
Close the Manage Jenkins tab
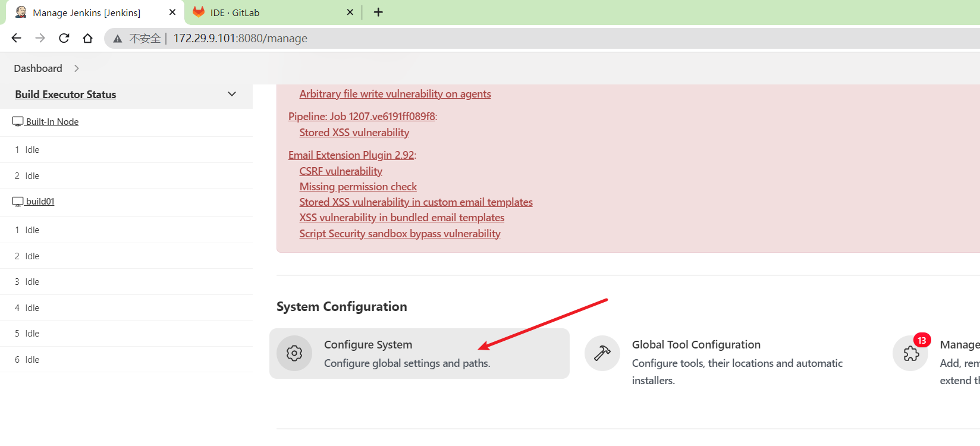click(x=172, y=12)
